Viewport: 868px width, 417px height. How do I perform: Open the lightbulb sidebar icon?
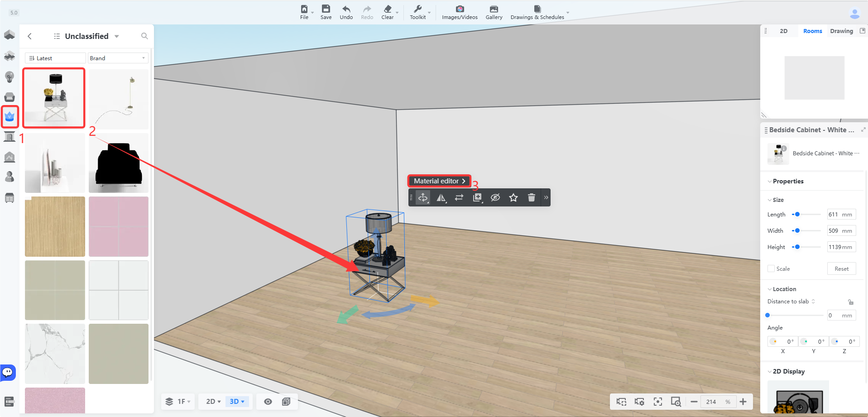[10, 77]
